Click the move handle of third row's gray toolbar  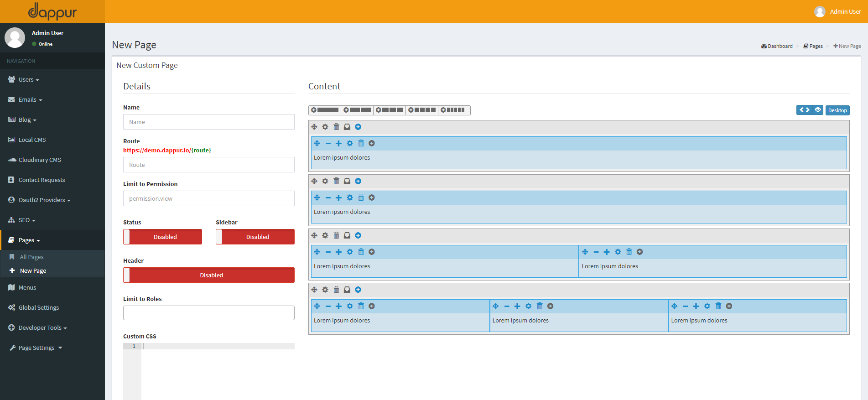pyautogui.click(x=314, y=235)
